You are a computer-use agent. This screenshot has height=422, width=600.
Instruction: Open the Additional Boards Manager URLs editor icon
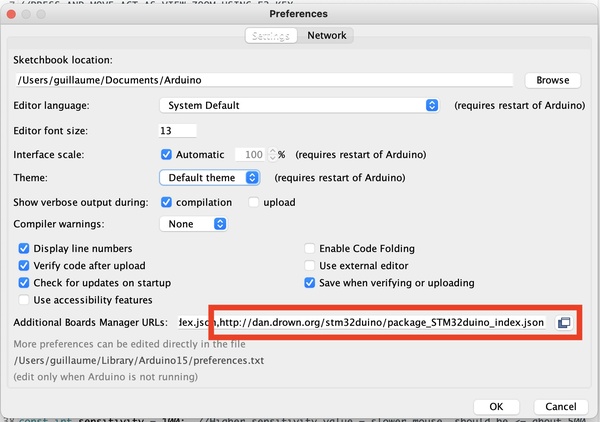(x=564, y=322)
